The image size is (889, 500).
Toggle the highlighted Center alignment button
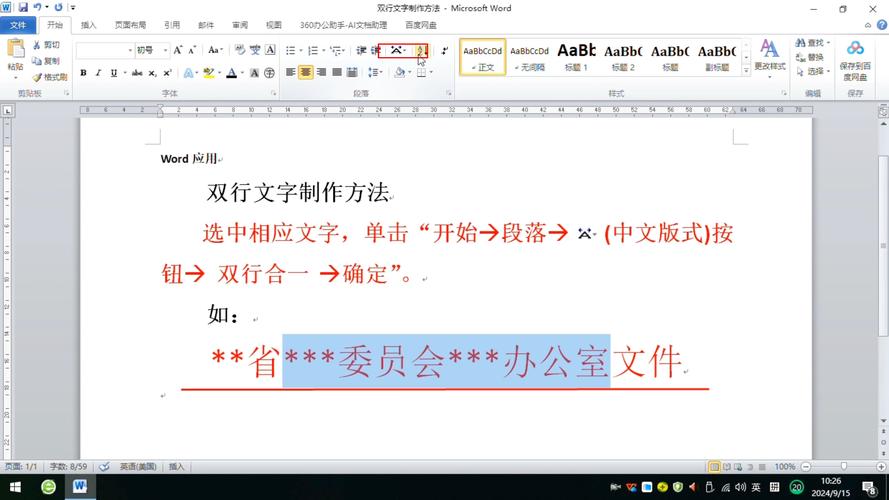(306, 72)
